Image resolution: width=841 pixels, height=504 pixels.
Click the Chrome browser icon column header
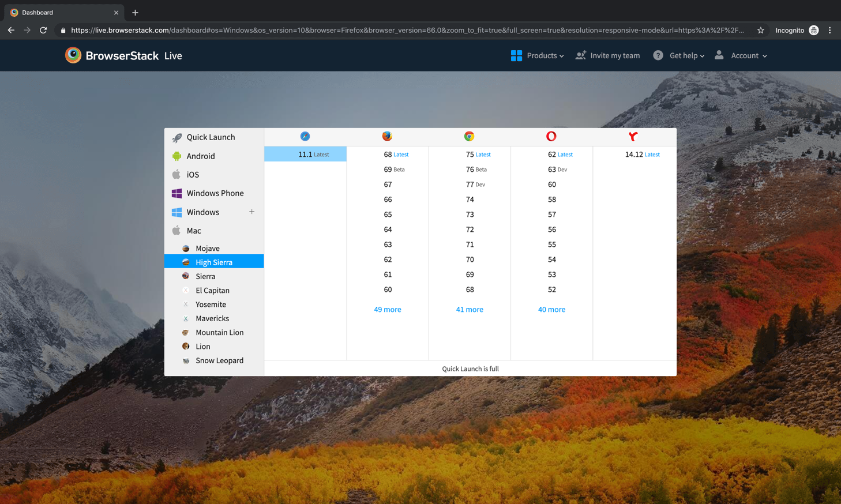[469, 136]
